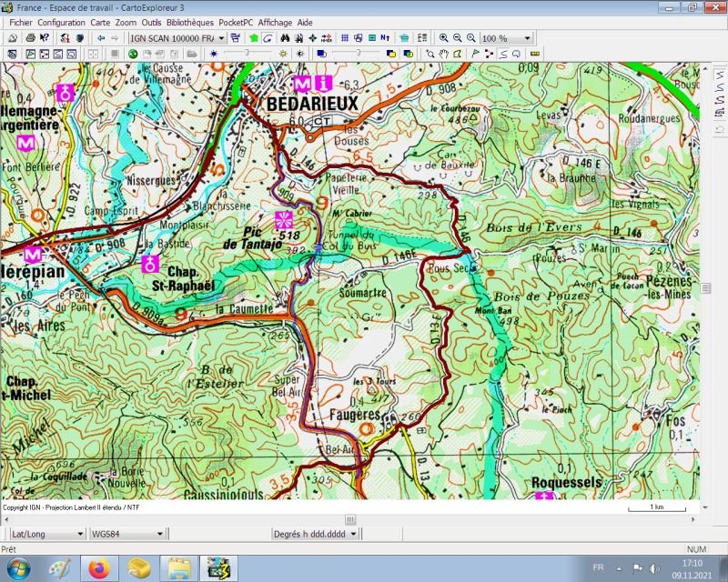The width and height of the screenshot is (728, 582).
Task: Go back with the left arrow icon
Action: [x=101, y=38]
